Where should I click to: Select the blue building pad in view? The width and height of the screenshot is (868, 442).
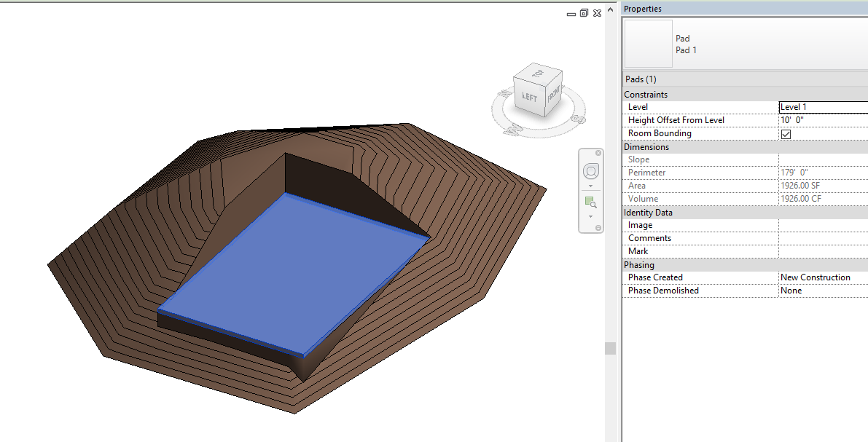[x=294, y=274]
